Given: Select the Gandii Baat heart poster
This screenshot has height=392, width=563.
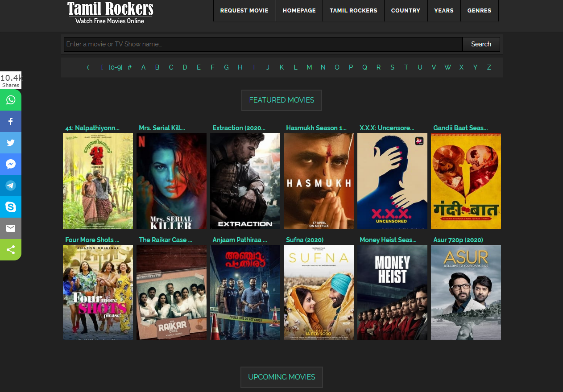Looking at the screenshot, I should coord(466,181).
